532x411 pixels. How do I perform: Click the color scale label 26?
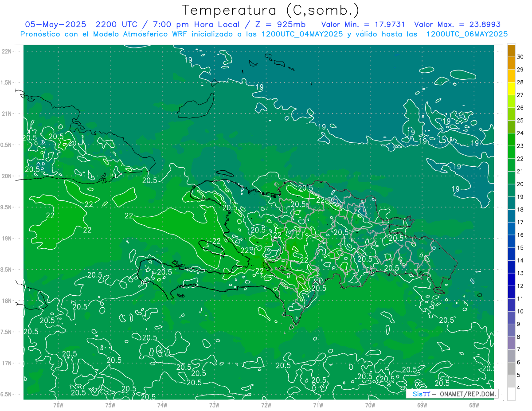[520, 108]
